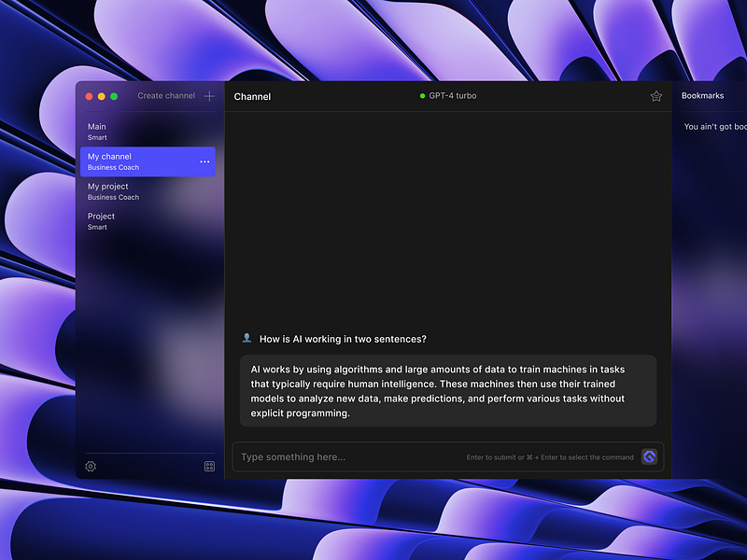
Task: Open the My project channel
Action: coord(148,191)
